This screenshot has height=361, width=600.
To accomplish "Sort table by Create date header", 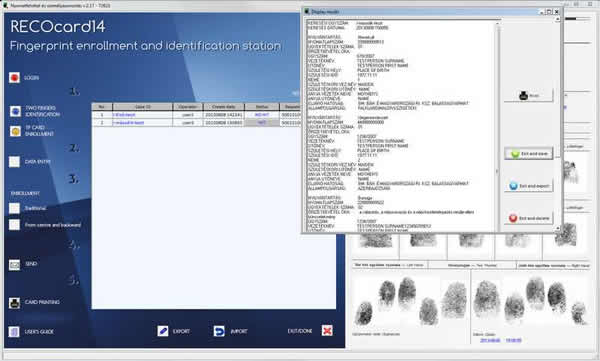I will [223, 107].
